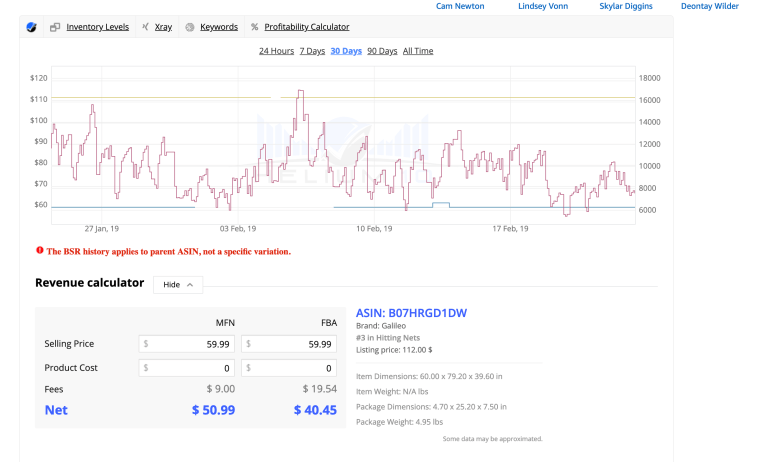The height and width of the screenshot is (462, 768).
Task: Click the Item Dimensions line
Action: point(429,377)
